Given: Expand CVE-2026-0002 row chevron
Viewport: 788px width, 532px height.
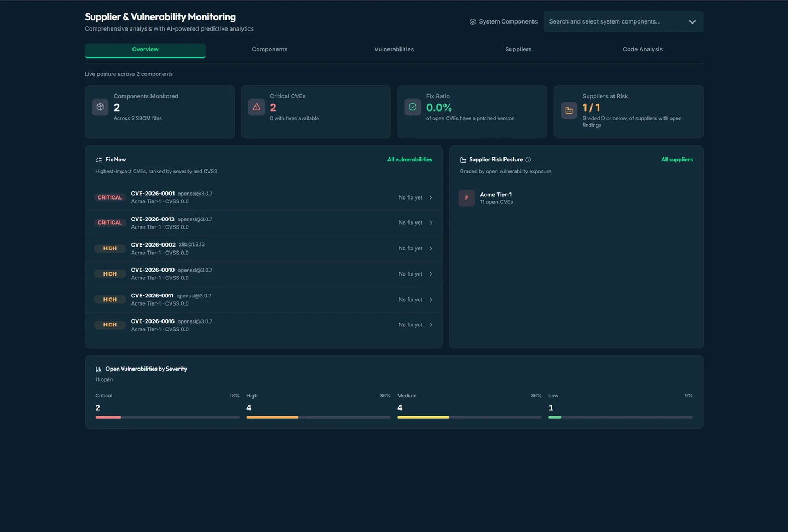Looking at the screenshot, I should click(431, 249).
